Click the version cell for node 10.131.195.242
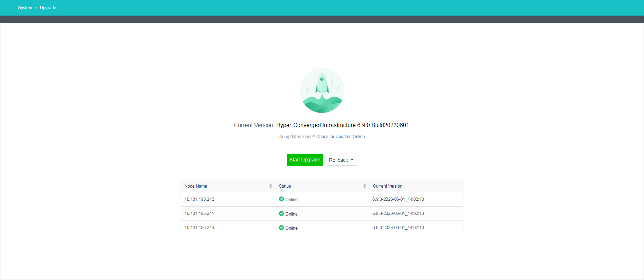644x280 pixels. click(x=398, y=199)
